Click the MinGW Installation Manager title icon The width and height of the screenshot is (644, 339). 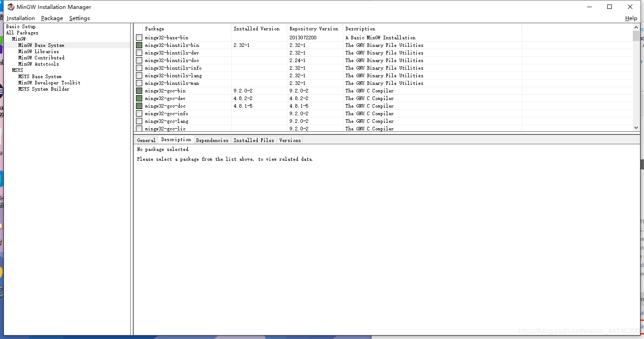11,7
